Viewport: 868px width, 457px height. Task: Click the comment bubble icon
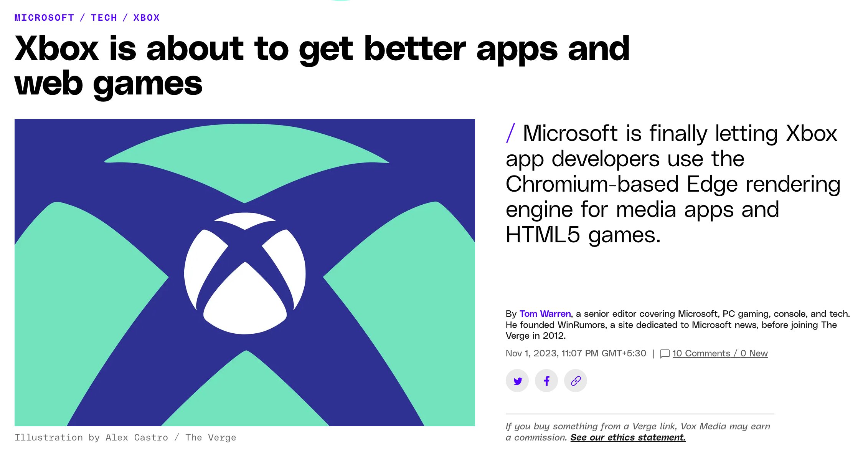coord(665,354)
